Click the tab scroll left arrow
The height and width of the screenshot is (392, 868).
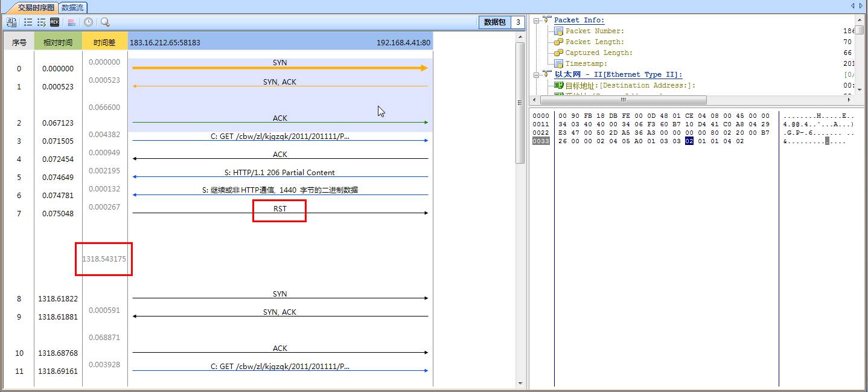coord(852,5)
